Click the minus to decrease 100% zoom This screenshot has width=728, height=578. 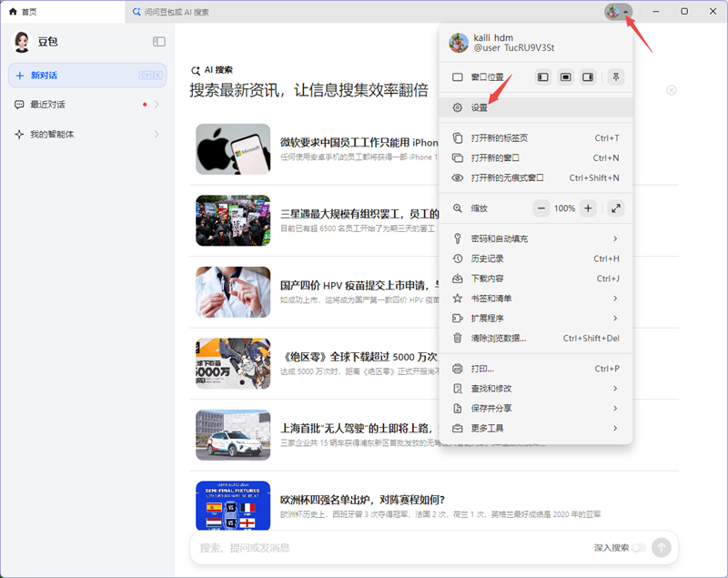pos(540,208)
